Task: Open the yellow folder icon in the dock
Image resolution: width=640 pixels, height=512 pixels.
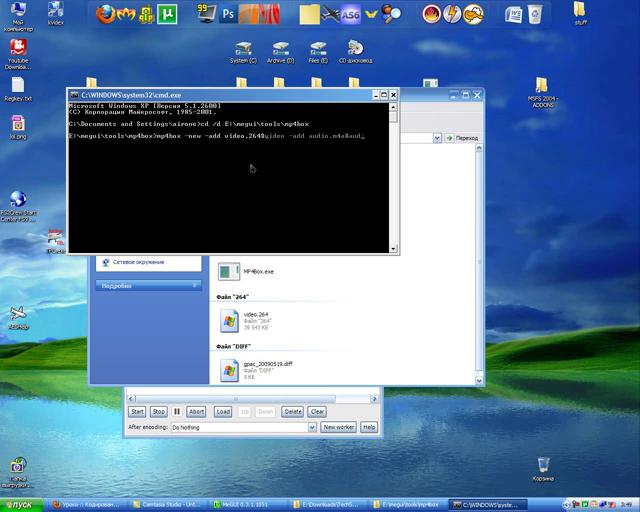Action: pos(309,15)
